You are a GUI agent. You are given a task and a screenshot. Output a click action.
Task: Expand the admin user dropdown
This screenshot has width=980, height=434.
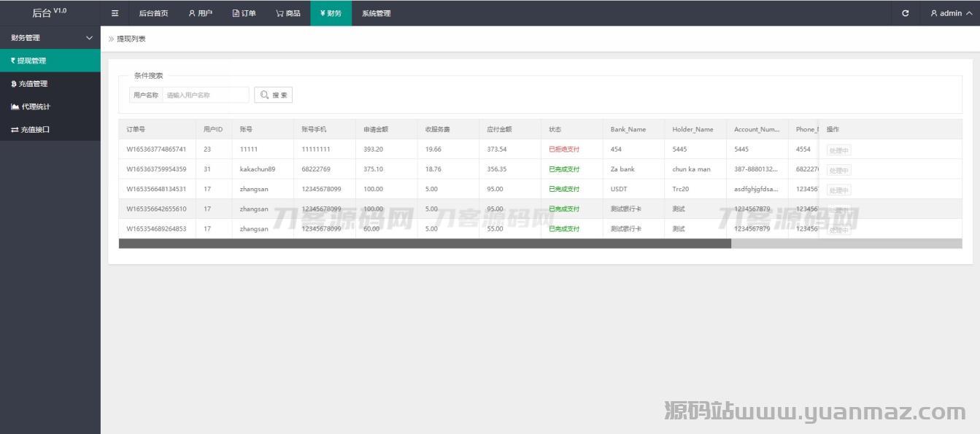tap(950, 13)
